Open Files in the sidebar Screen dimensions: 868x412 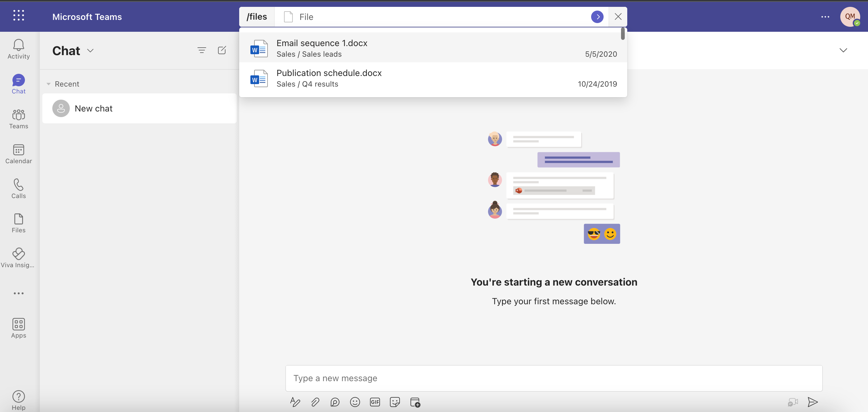point(19,223)
